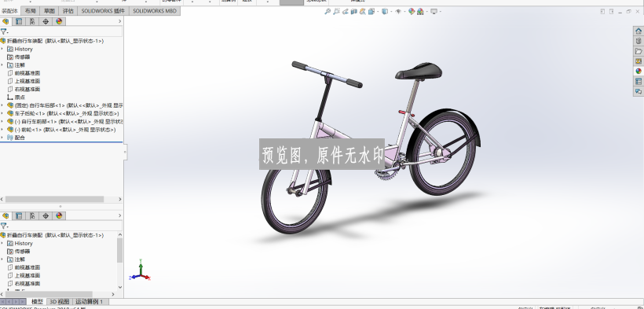Select FeatureManager tab icon in upper panel

pos(5,21)
